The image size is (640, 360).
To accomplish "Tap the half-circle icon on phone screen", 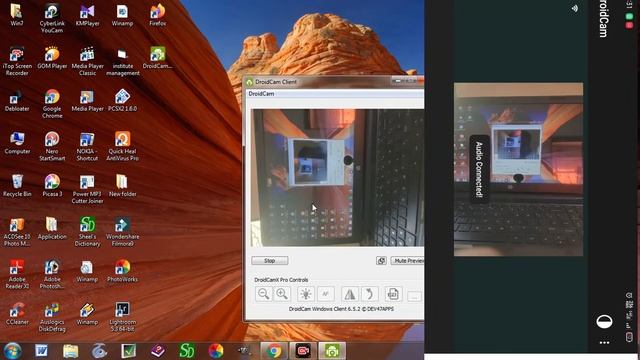I will [604, 322].
